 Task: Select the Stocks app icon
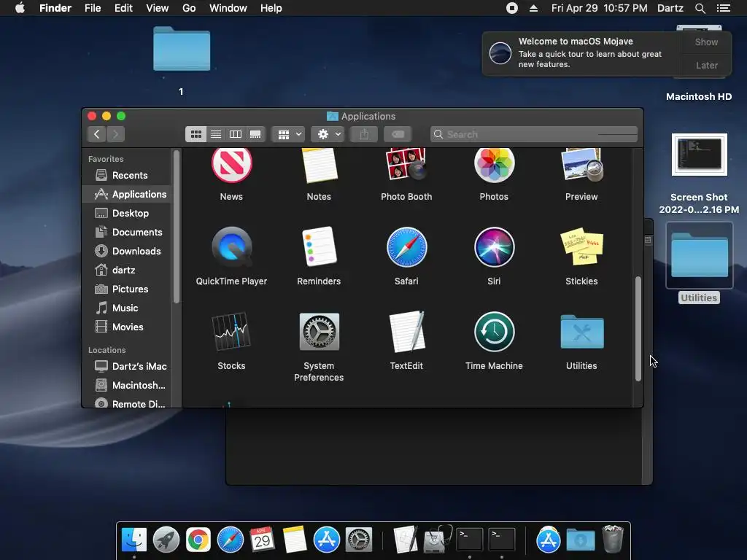pos(231,332)
